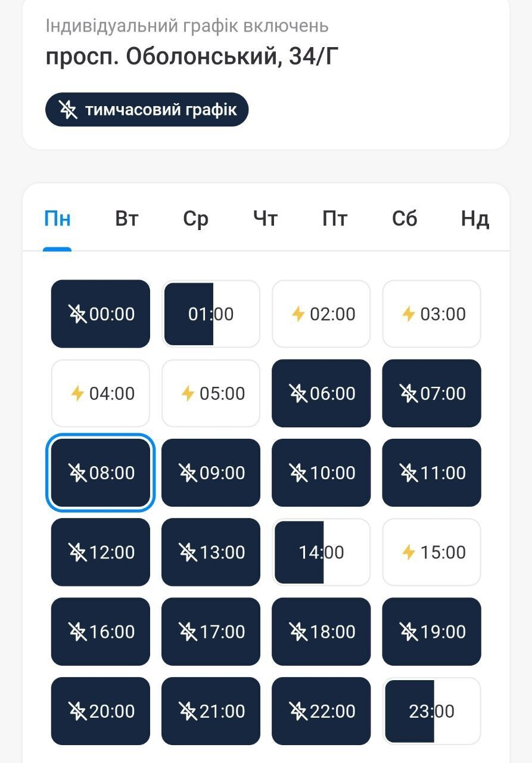Click the yellow lightning icon at 02:00
The height and width of the screenshot is (763, 532).
click(x=298, y=314)
